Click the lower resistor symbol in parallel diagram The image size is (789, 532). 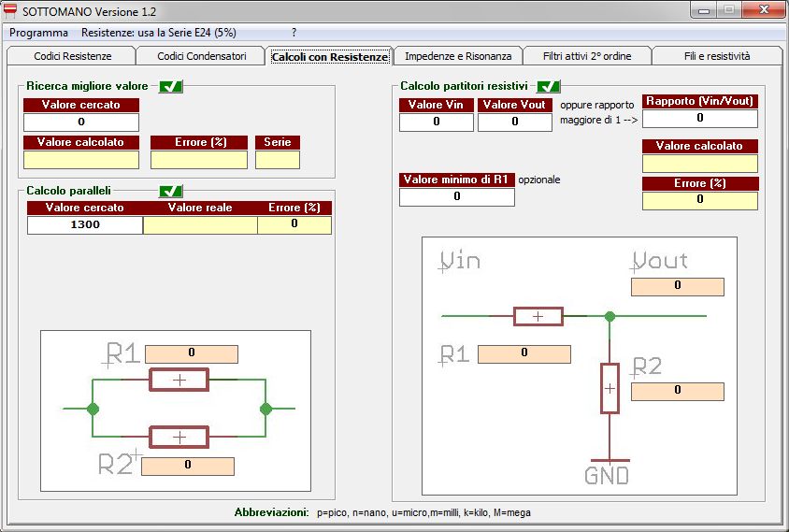[x=179, y=437]
